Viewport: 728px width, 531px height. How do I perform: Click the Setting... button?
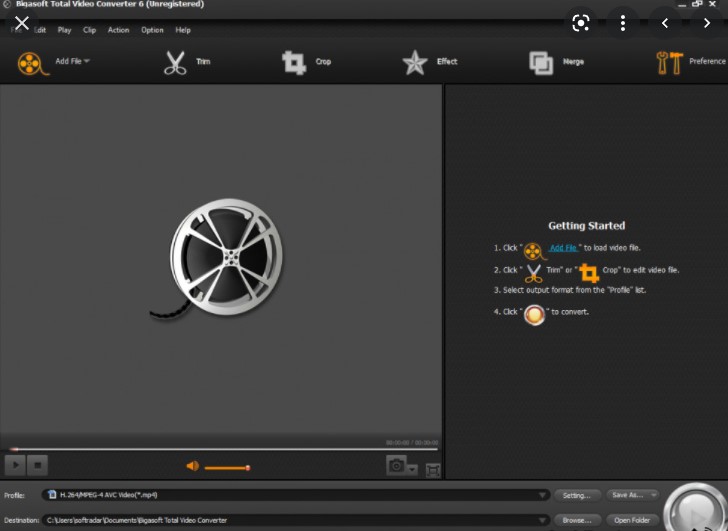tap(577, 496)
